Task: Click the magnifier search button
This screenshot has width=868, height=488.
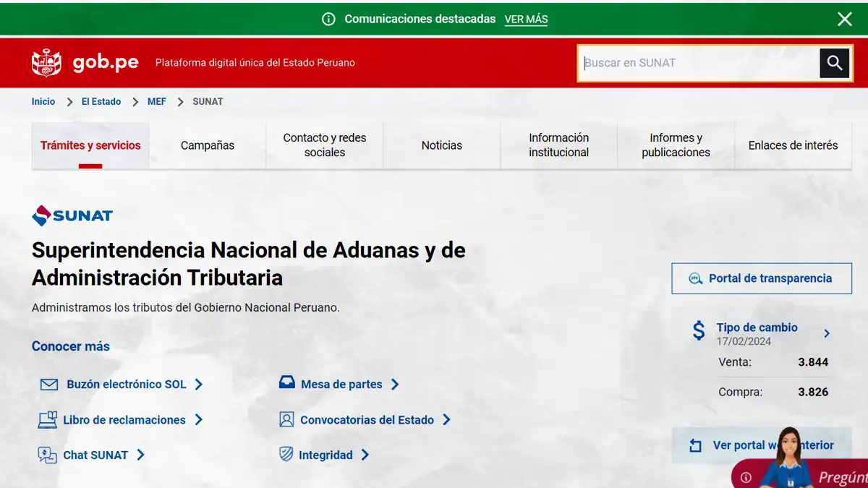Action: tap(834, 63)
